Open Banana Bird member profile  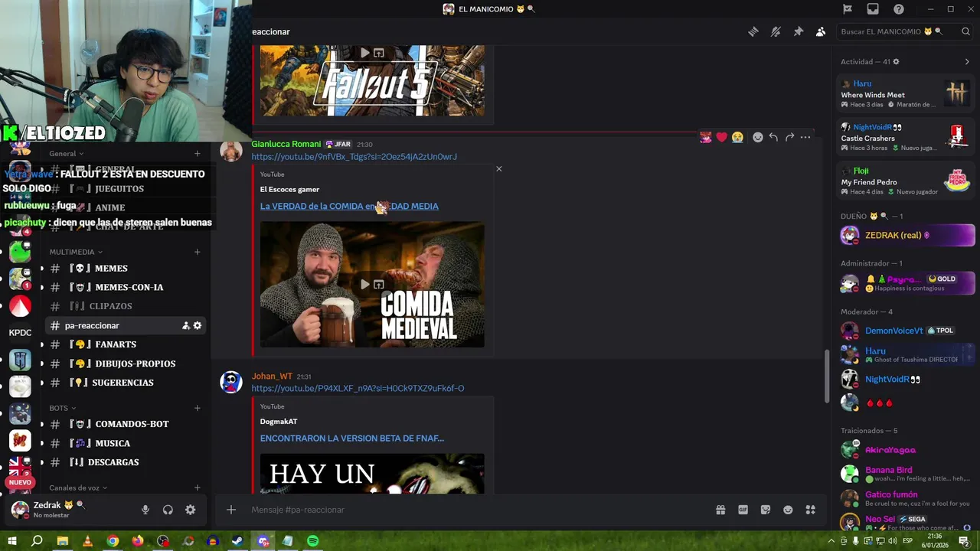tap(906, 474)
